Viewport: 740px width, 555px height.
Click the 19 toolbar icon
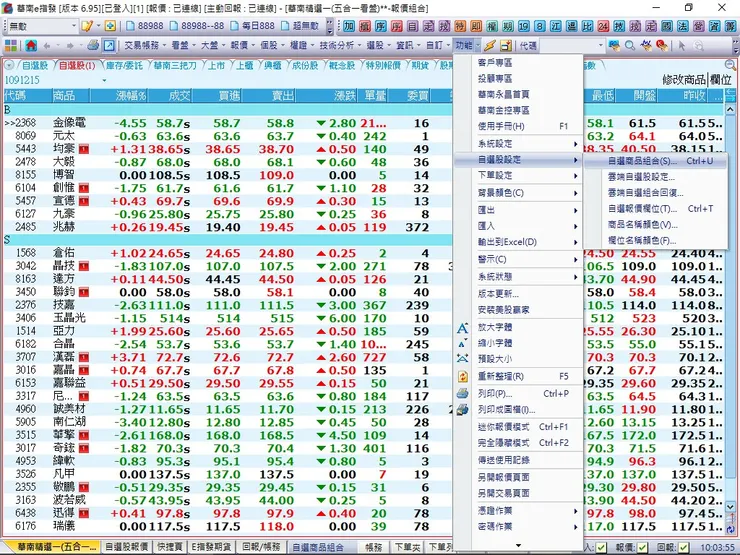[524, 26]
